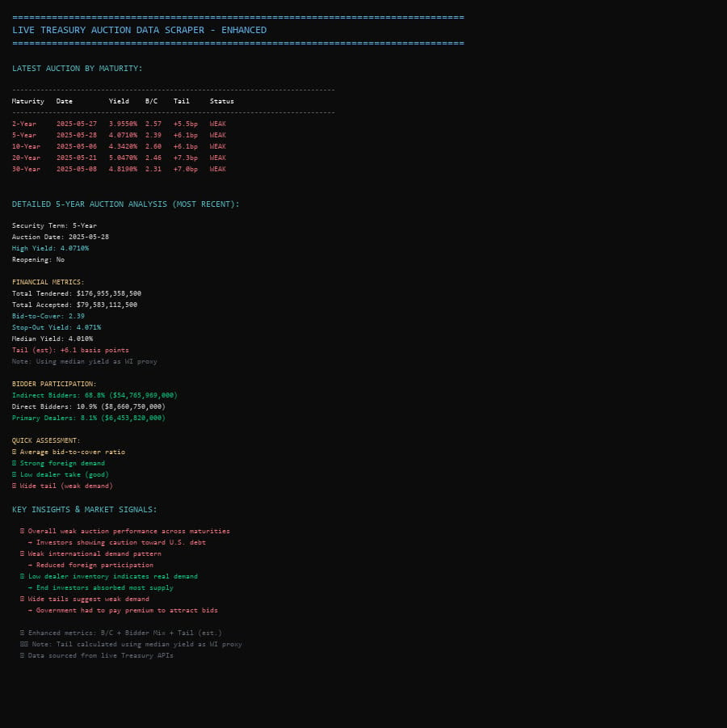The height and width of the screenshot is (728, 727).
Task: Select the 2-Year maturity row label
Action: coord(24,124)
